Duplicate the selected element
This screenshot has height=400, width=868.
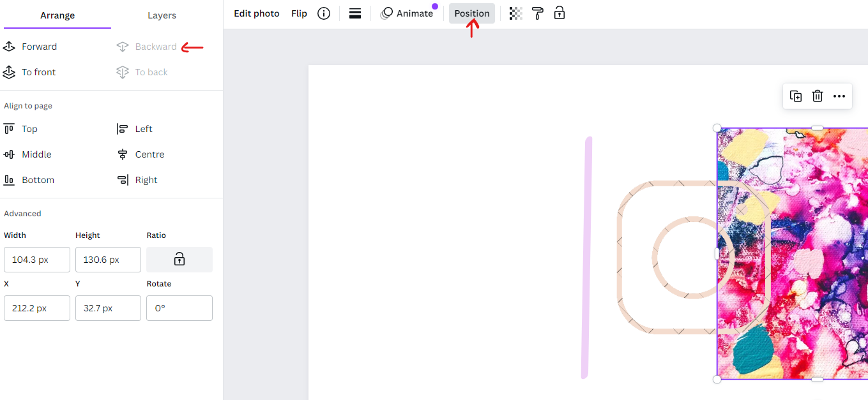click(796, 96)
